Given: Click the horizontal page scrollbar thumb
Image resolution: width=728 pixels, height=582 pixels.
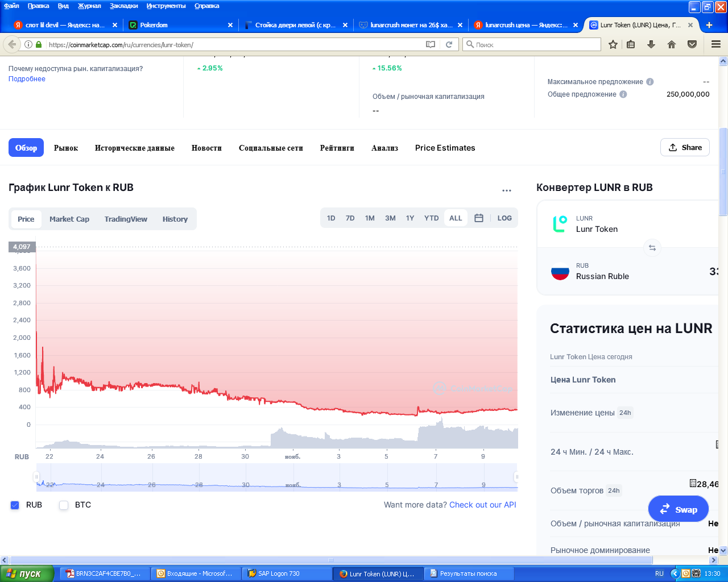Looking at the screenshot, I should (331, 560).
